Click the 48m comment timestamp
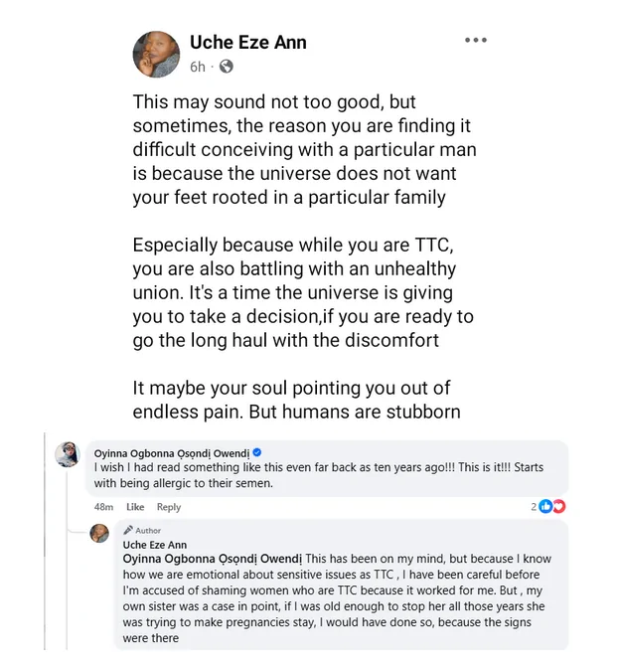This screenshot has width=618, height=672. 103,506
